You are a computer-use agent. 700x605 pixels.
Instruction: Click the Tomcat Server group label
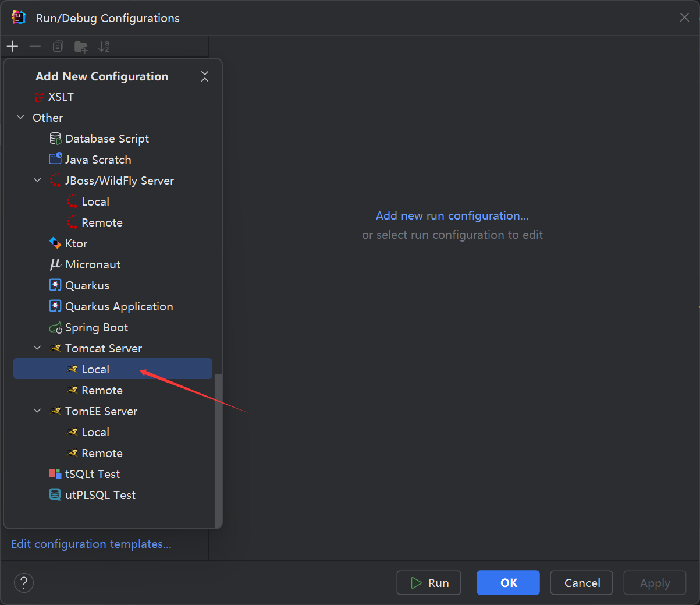pyautogui.click(x=104, y=348)
